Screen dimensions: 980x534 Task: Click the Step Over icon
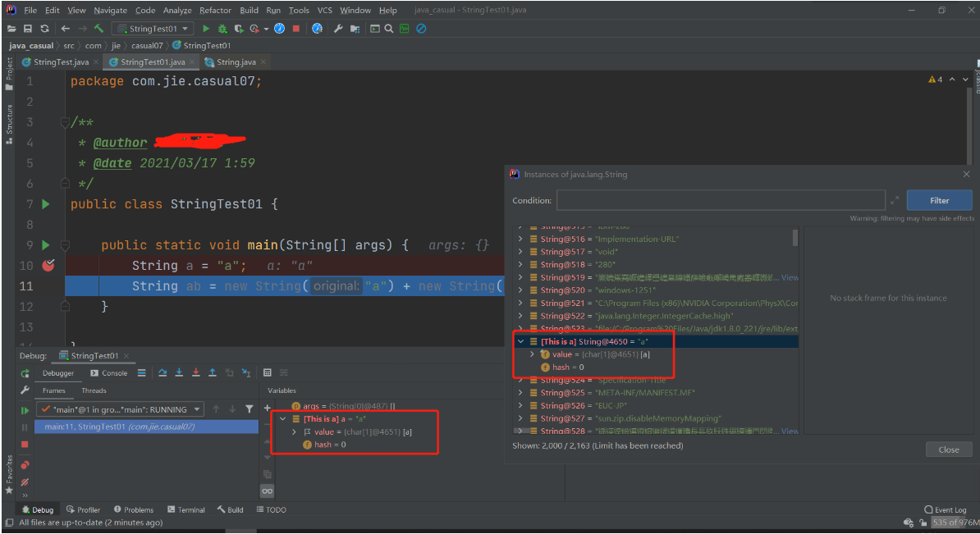click(163, 373)
